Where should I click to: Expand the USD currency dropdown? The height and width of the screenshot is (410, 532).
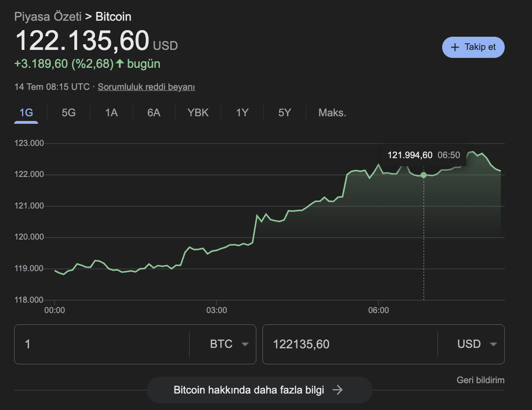[476, 344]
